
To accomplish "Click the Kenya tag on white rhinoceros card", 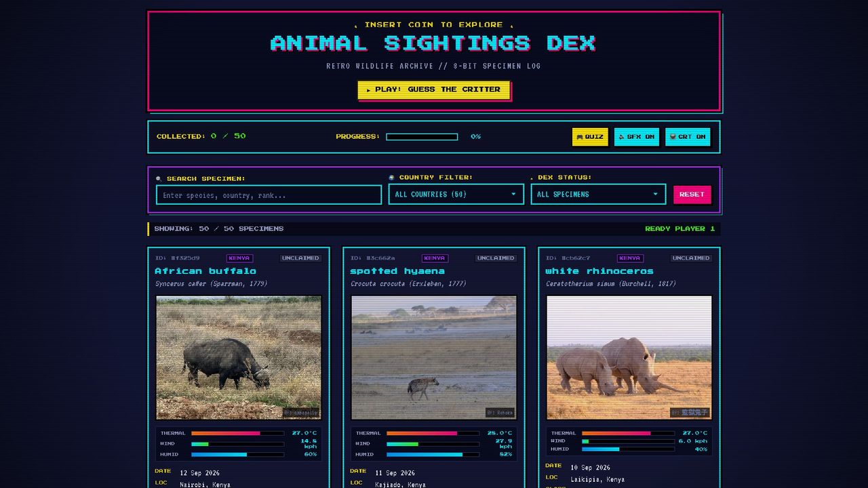I will 630,258.
